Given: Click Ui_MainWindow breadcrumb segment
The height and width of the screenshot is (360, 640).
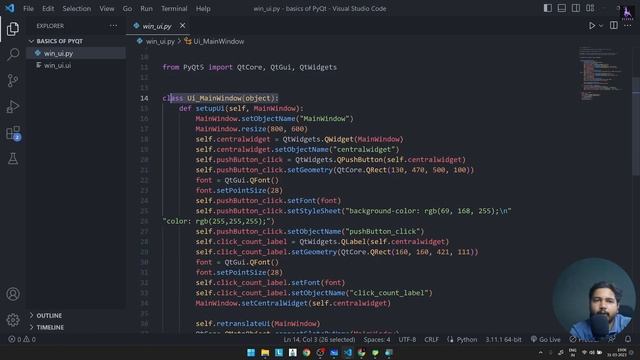Looking at the screenshot, I should (219, 41).
